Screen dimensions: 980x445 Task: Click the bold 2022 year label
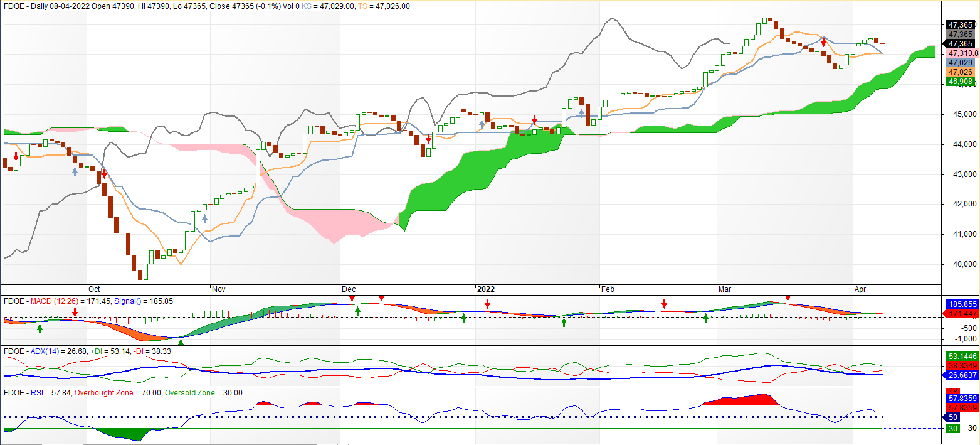[486, 289]
